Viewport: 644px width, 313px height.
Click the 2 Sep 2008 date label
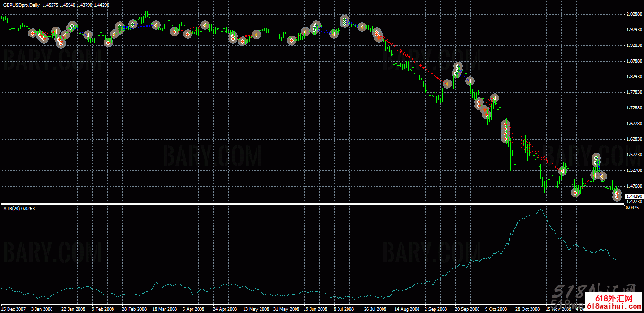[436, 309]
